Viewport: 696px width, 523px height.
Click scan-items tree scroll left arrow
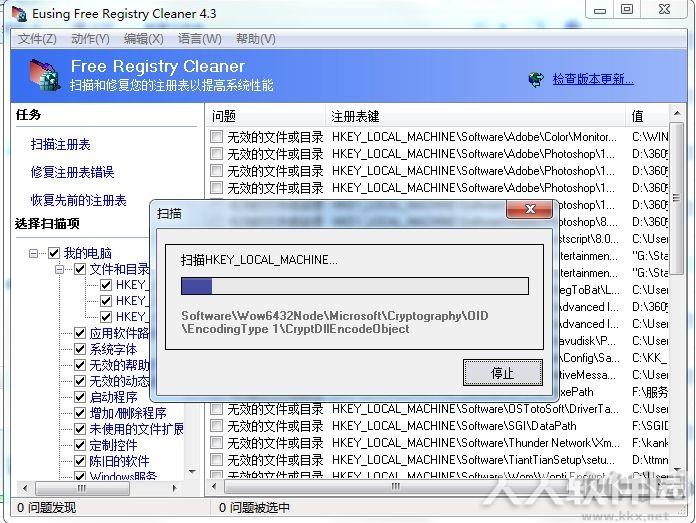click(25, 488)
